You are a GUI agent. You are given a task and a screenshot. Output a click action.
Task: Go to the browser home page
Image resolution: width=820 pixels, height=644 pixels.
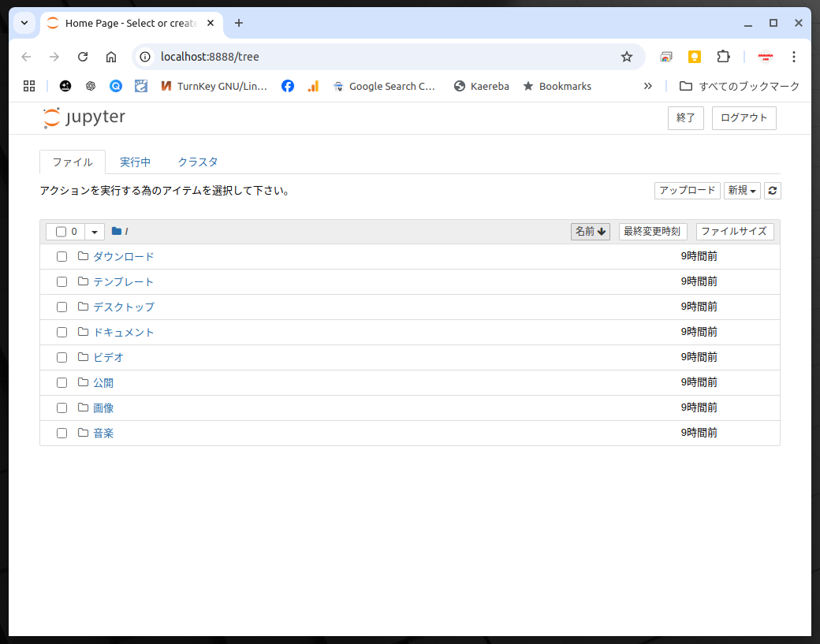(x=111, y=57)
